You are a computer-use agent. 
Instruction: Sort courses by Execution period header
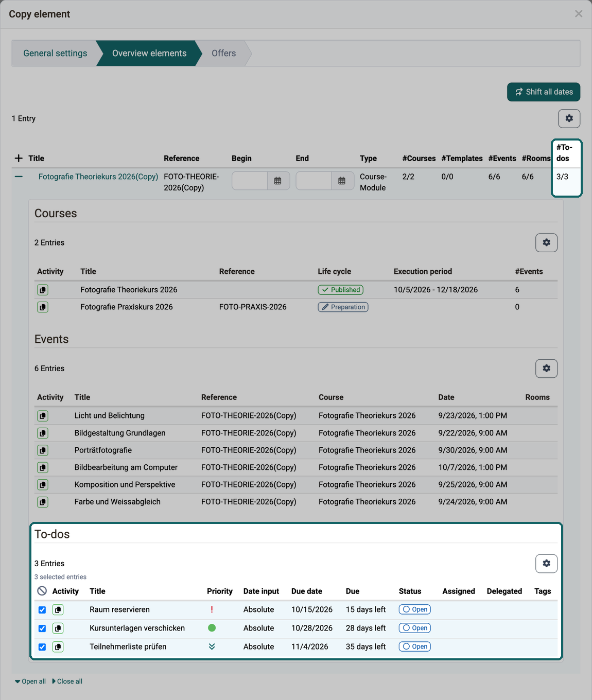coord(423,271)
